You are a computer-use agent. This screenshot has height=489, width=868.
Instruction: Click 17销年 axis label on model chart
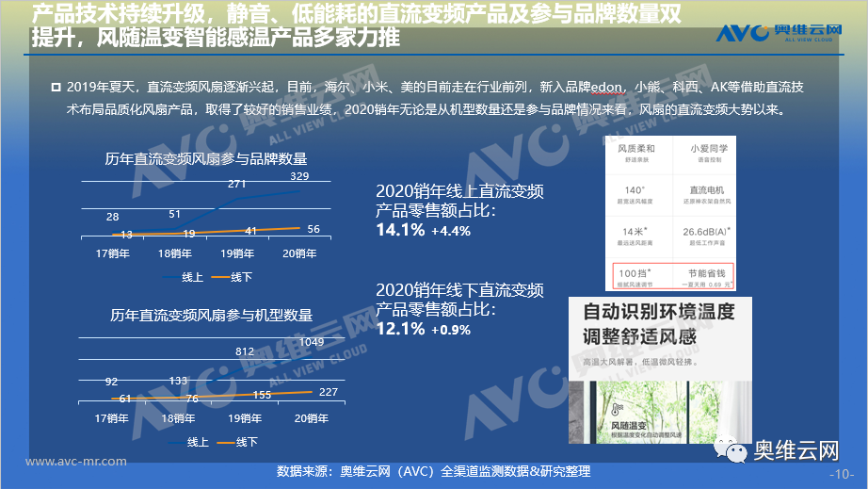click(112, 418)
